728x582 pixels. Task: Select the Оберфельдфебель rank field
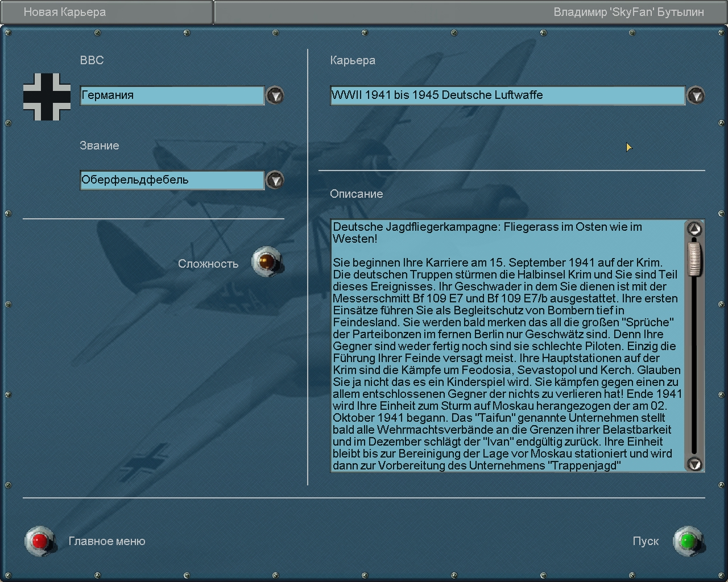(x=172, y=180)
